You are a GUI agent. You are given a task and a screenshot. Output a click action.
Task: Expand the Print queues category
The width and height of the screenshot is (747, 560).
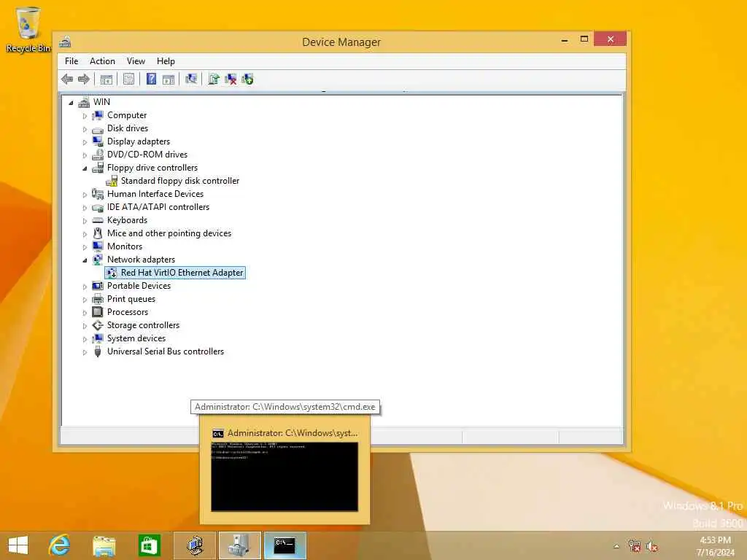(x=85, y=300)
